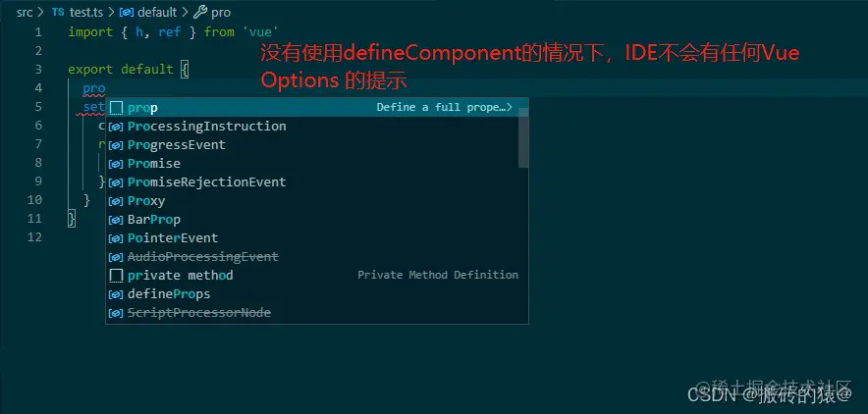Expand details arrow on prop suggestion
This screenshot has height=414, width=868.
click(x=510, y=107)
